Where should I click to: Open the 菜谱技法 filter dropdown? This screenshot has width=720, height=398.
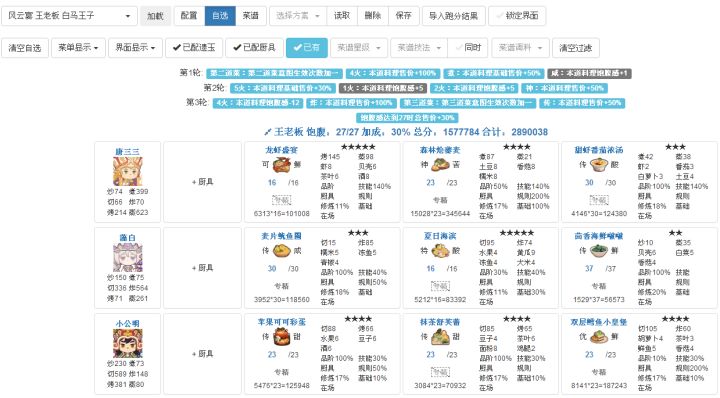point(419,48)
